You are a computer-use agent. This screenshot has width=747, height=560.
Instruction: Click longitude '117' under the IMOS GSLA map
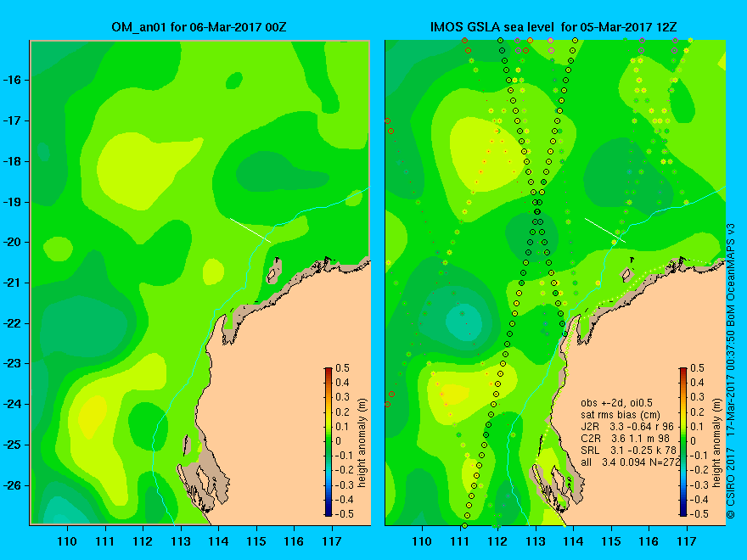point(687,541)
